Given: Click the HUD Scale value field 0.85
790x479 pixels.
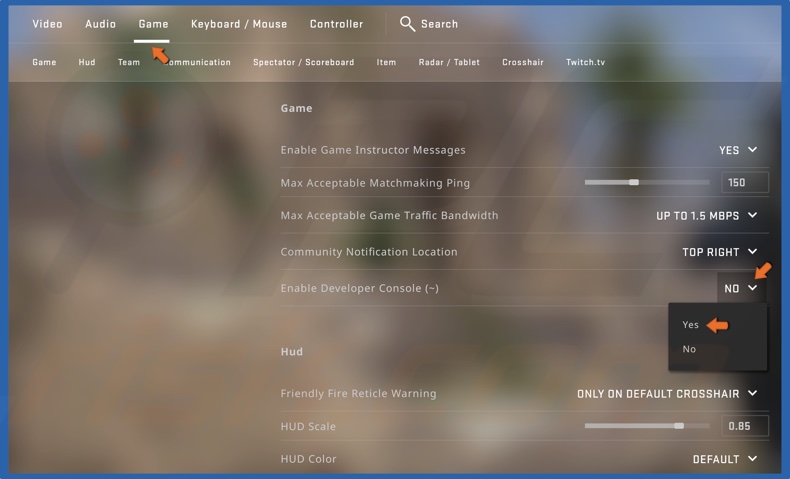Looking at the screenshot, I should click(745, 426).
